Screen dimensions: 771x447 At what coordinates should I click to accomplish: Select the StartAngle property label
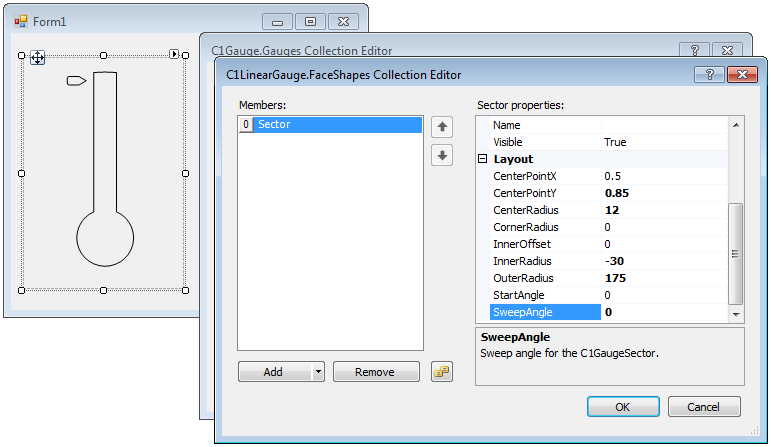click(x=545, y=295)
